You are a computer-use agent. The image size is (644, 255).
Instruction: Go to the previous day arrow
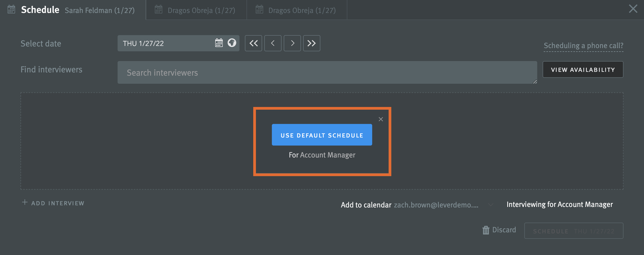click(x=273, y=43)
